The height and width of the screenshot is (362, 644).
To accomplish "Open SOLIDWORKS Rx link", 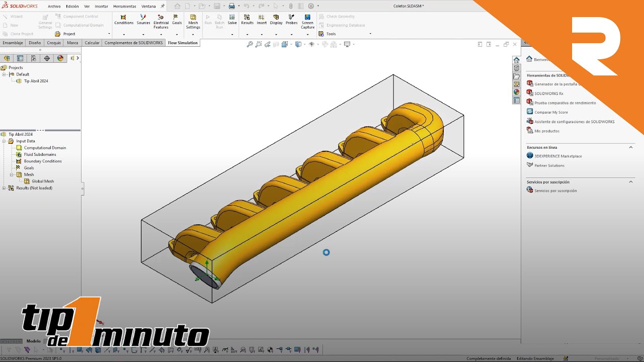I will pyautogui.click(x=549, y=94).
